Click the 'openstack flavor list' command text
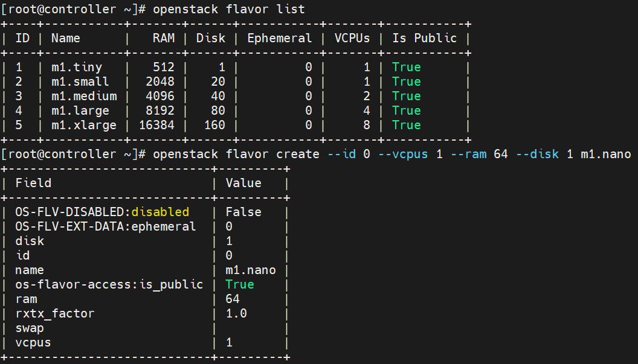 coord(228,9)
